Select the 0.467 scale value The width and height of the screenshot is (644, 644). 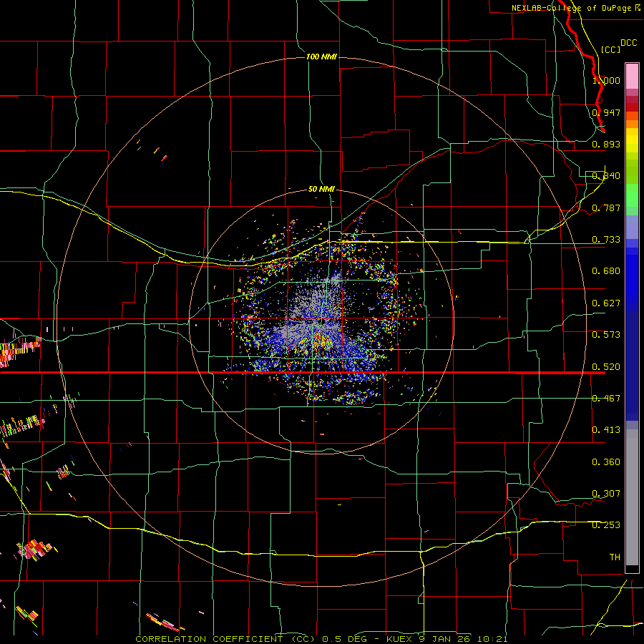tap(606, 399)
